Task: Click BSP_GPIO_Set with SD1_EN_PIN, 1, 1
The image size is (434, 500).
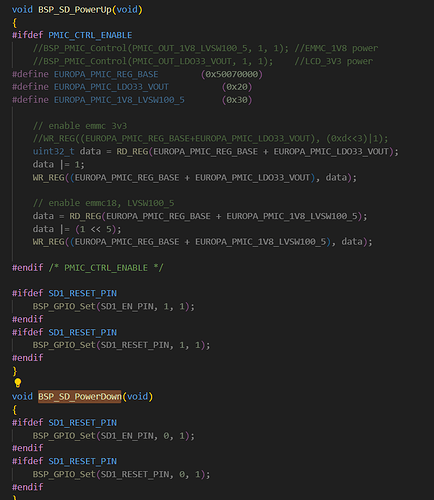Action: (114, 307)
